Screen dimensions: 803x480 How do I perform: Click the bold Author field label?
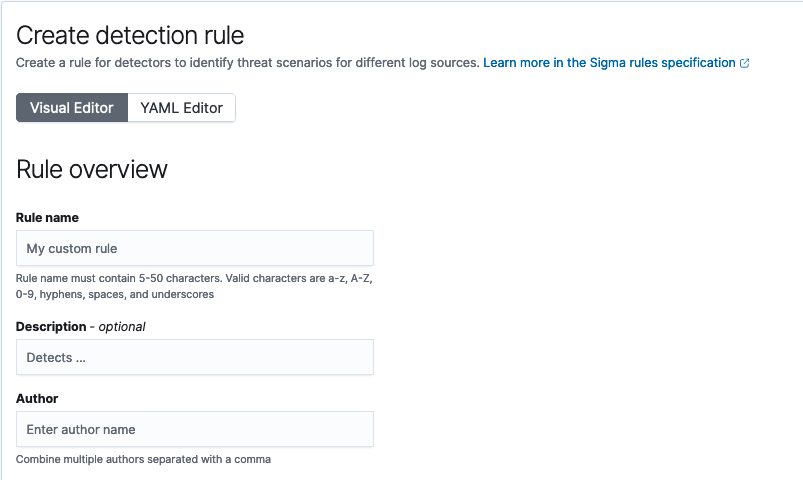(37, 399)
